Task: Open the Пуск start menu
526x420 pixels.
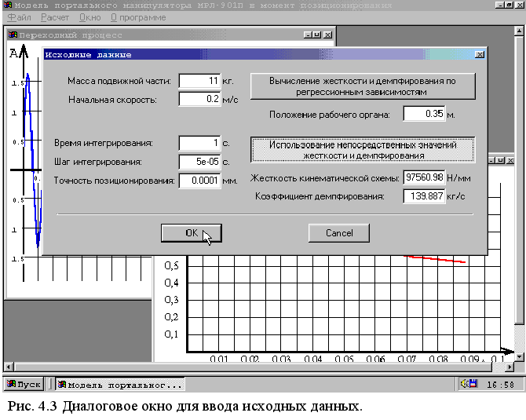Action: 24,385
